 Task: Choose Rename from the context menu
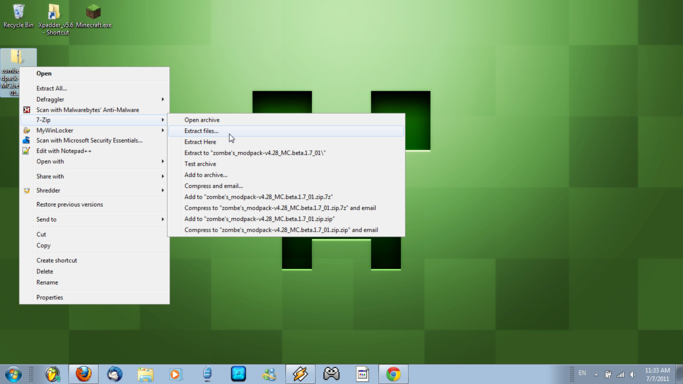tap(95, 283)
